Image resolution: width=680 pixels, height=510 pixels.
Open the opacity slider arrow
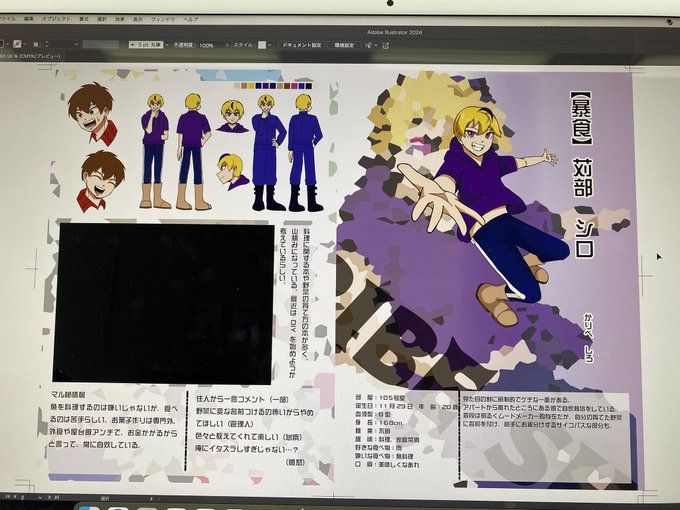[227, 45]
